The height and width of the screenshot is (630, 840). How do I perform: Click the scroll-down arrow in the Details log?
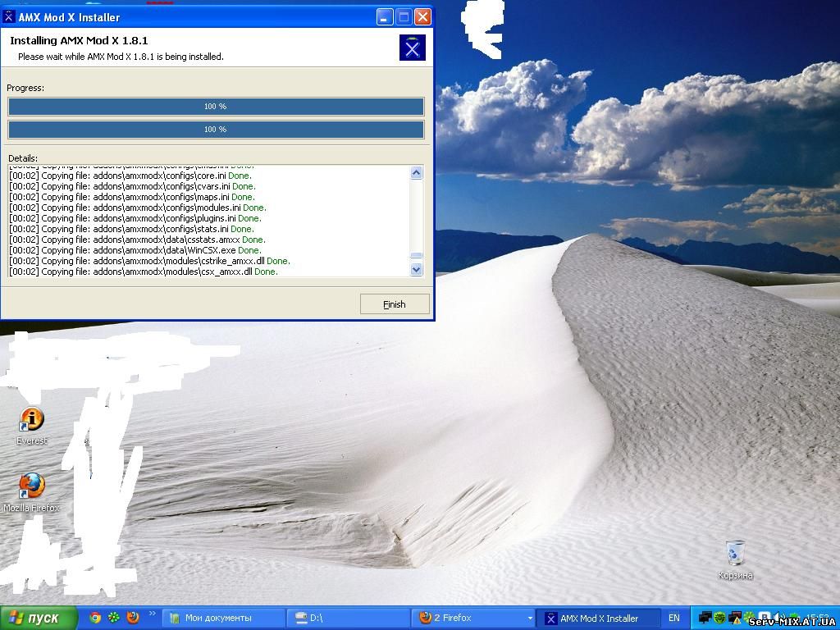click(x=416, y=269)
